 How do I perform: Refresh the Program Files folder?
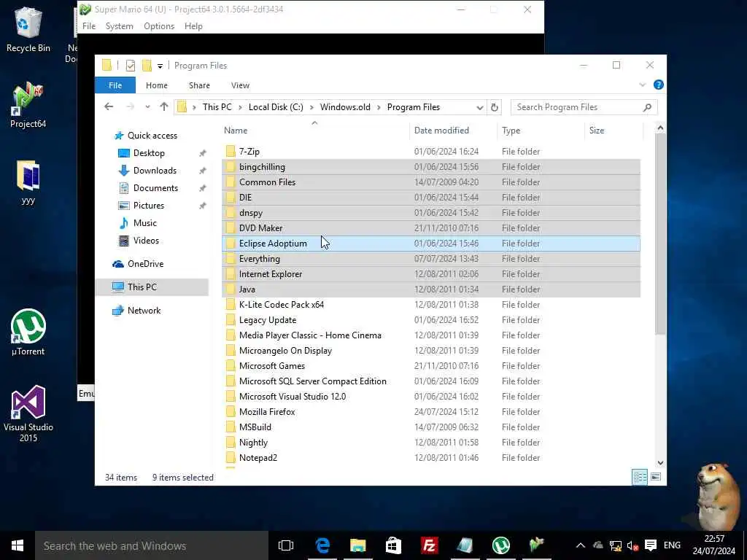tap(495, 107)
